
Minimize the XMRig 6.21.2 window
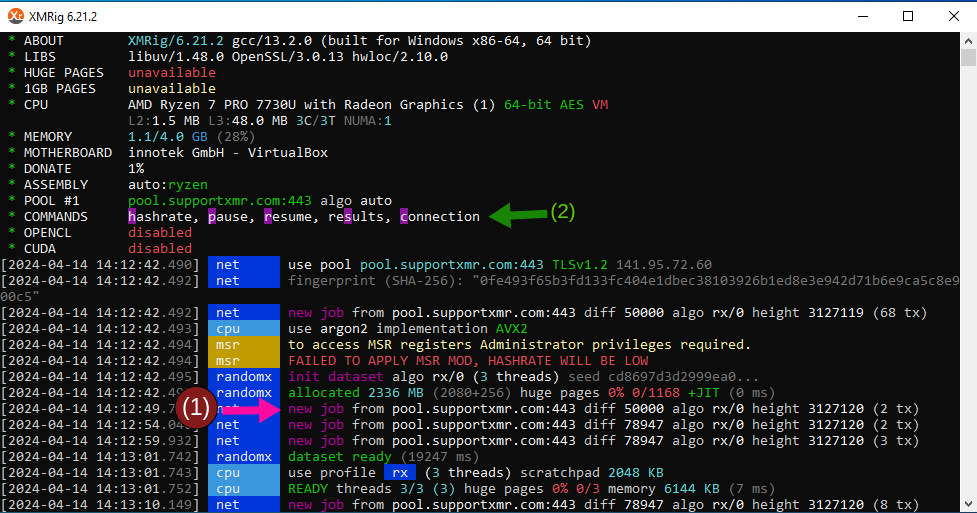(862, 16)
